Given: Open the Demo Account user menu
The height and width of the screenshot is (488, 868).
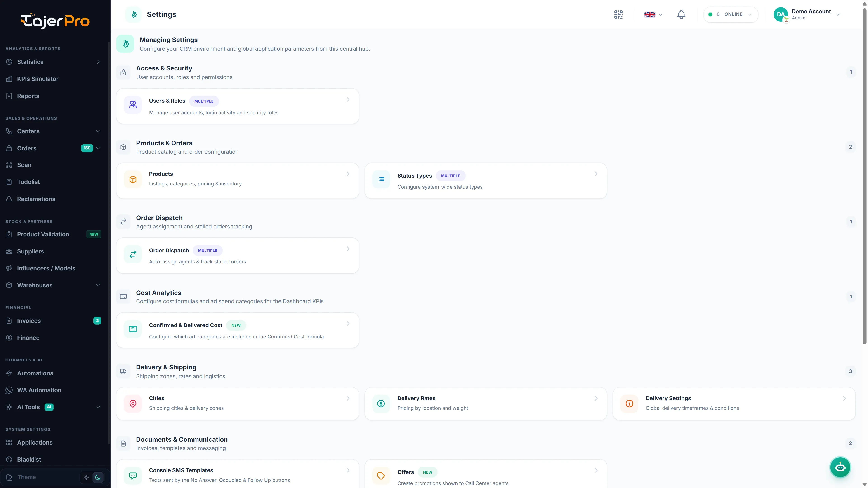Looking at the screenshot, I should [807, 14].
